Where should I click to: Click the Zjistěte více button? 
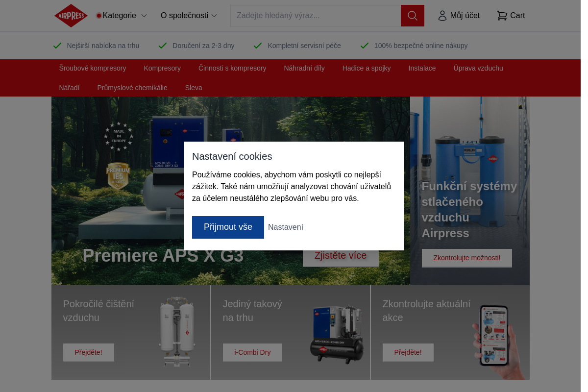coord(341,257)
